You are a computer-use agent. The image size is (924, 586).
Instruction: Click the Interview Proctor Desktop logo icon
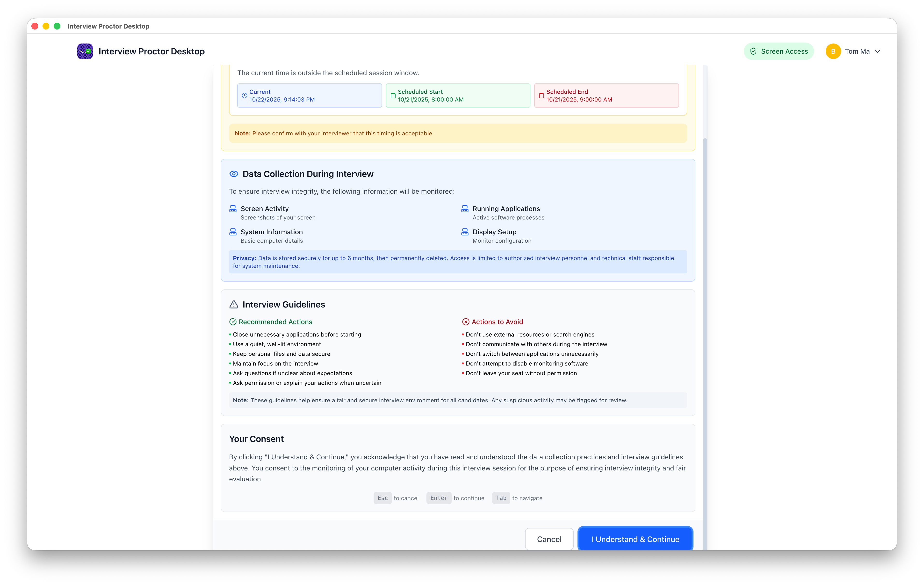click(x=85, y=51)
